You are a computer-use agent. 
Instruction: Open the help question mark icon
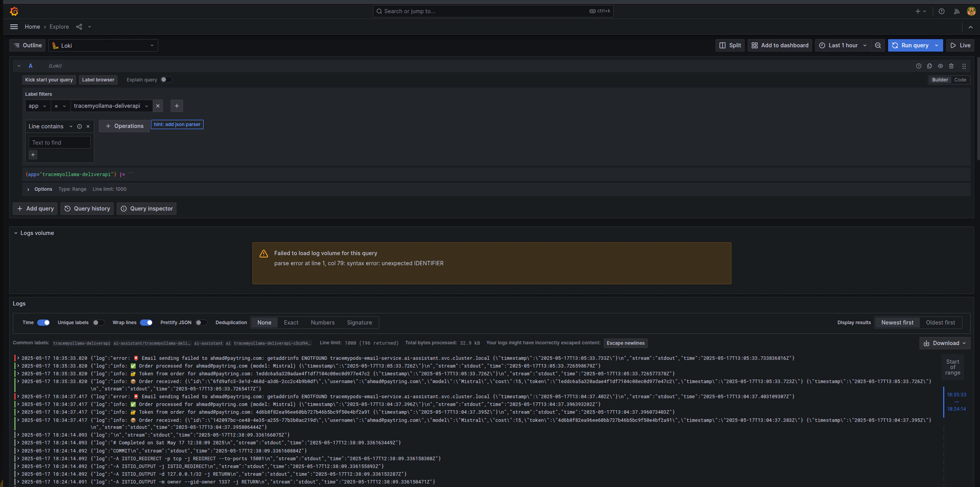[x=941, y=11]
